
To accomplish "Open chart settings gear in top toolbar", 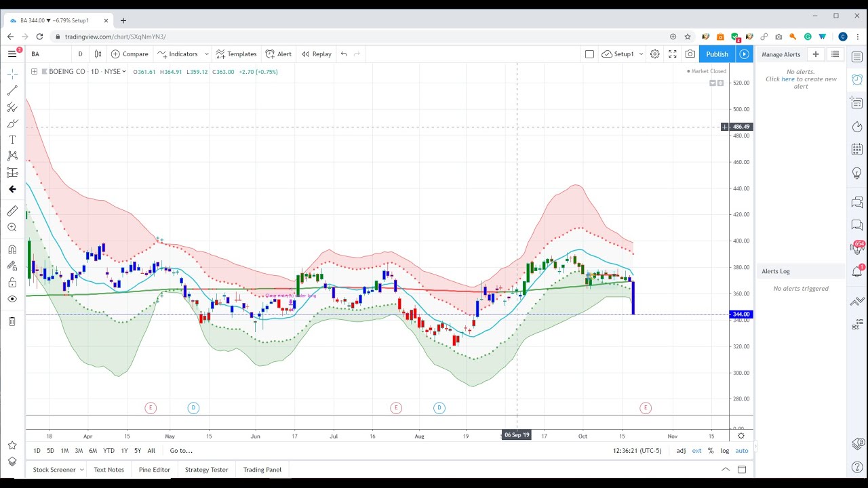I will (x=655, y=54).
